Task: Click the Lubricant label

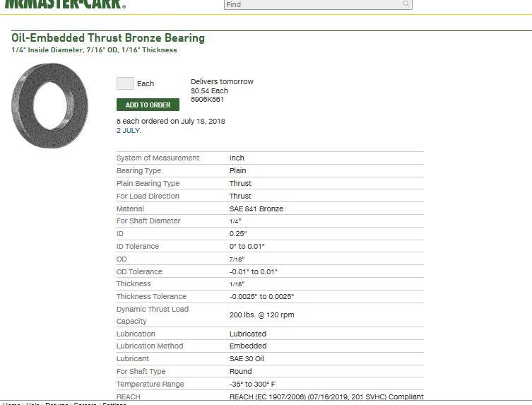Action: click(x=133, y=358)
